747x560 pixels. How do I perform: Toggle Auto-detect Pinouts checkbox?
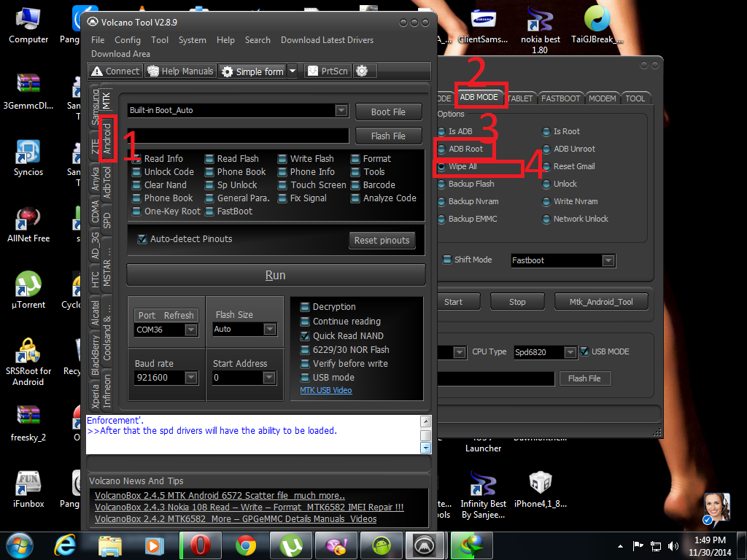[x=142, y=239]
